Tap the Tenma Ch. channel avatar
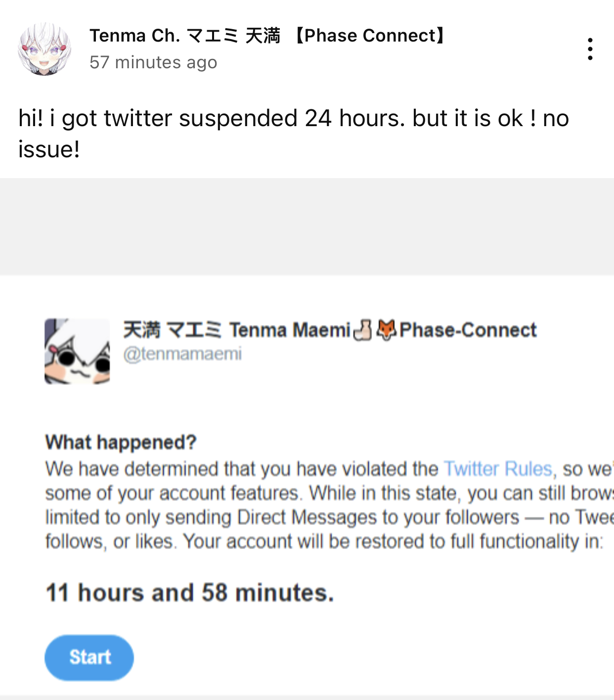The height and width of the screenshot is (700, 614). [x=44, y=49]
